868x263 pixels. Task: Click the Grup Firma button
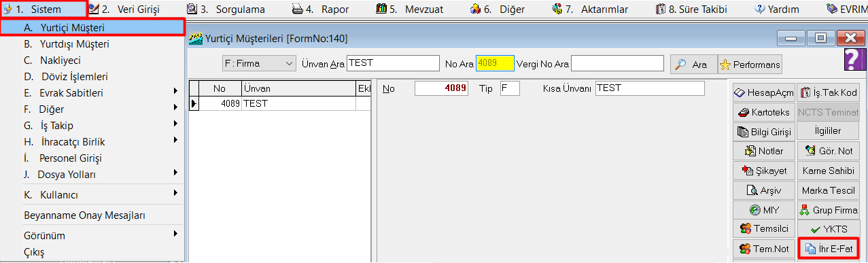point(828,210)
